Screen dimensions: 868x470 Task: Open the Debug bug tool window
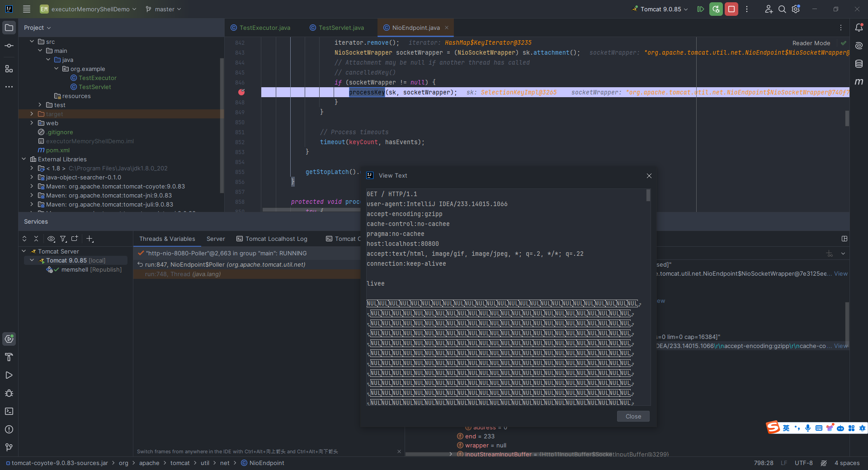pyautogui.click(x=9, y=393)
